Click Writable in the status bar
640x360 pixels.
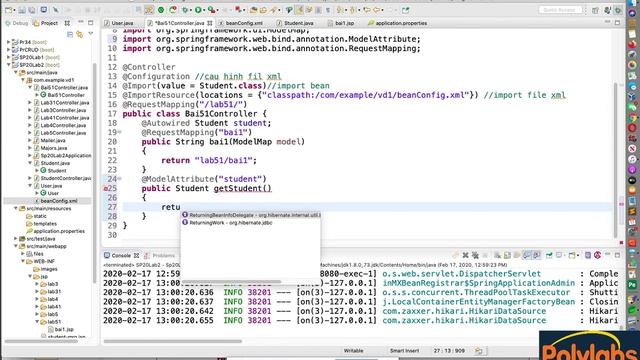353,351
